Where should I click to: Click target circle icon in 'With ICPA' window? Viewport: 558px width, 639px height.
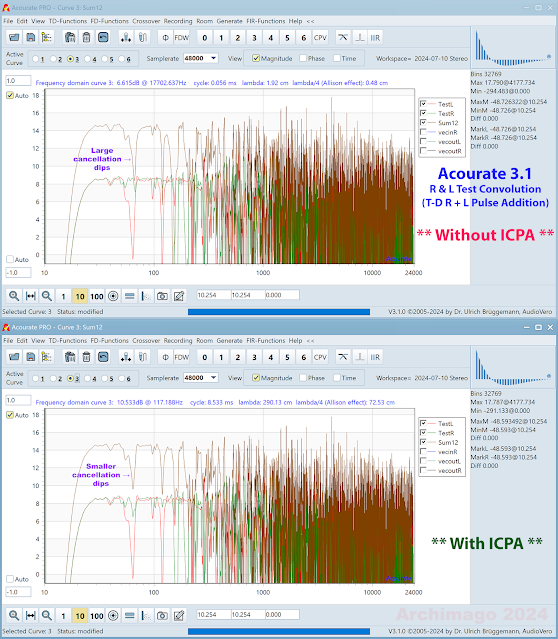click(113, 616)
